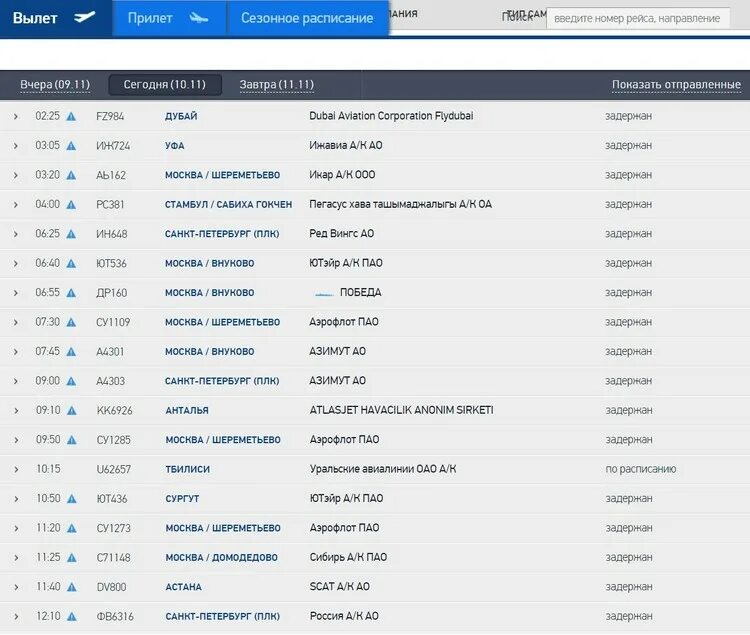Click airline Уральские авиалинии ОАО А/К
750x635 pixels.
tap(383, 469)
